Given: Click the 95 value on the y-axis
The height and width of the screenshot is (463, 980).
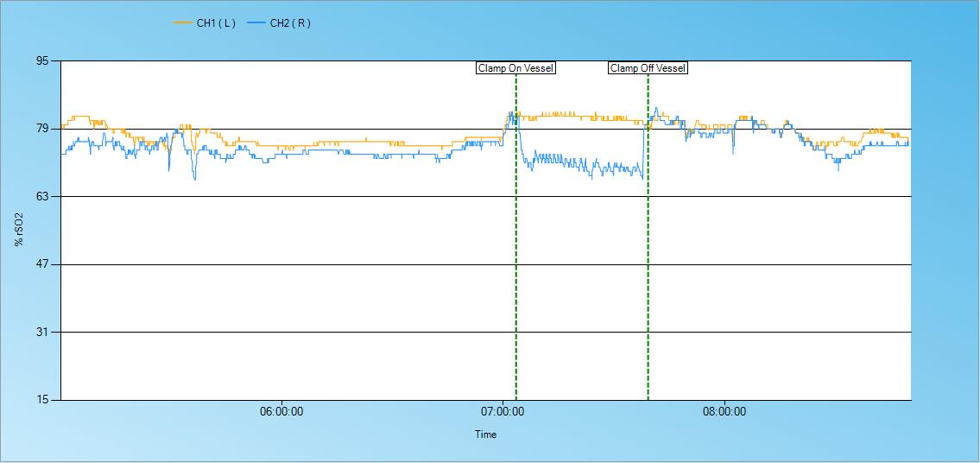Looking at the screenshot, I should click(x=43, y=61).
